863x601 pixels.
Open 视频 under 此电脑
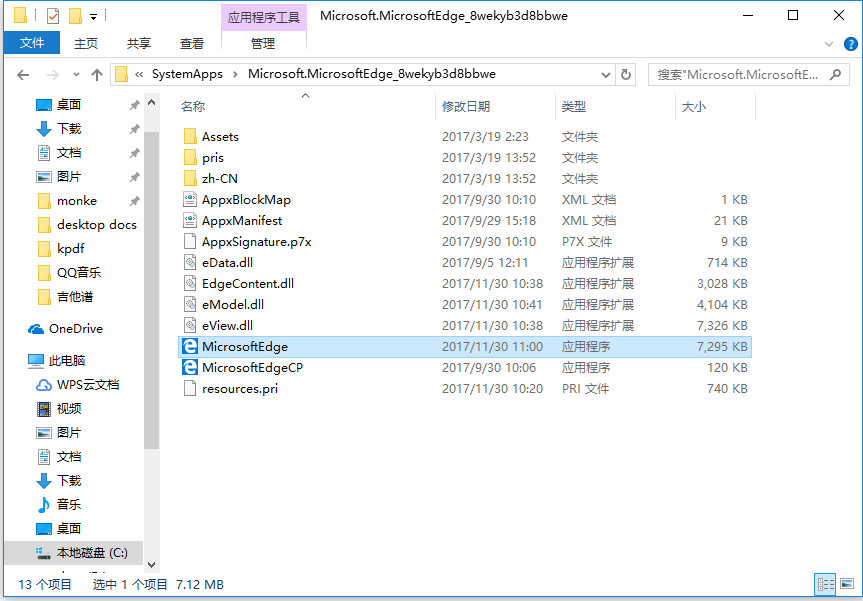coord(59,408)
